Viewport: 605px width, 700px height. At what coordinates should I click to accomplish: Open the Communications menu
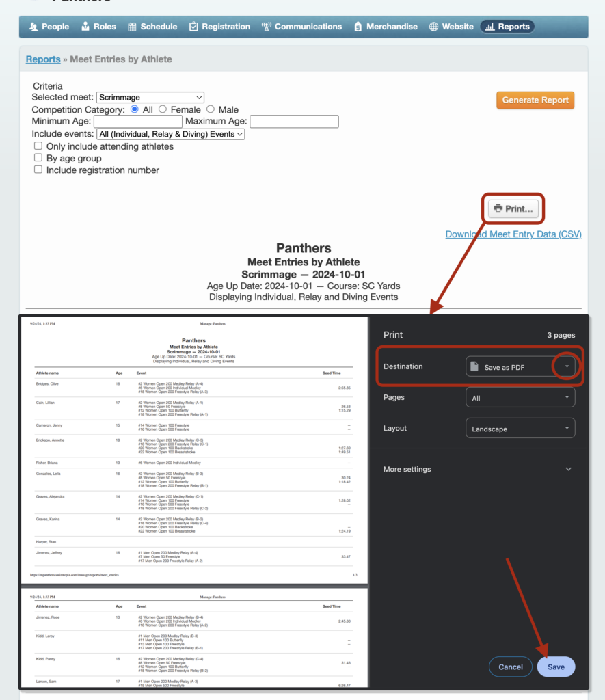[x=302, y=27]
